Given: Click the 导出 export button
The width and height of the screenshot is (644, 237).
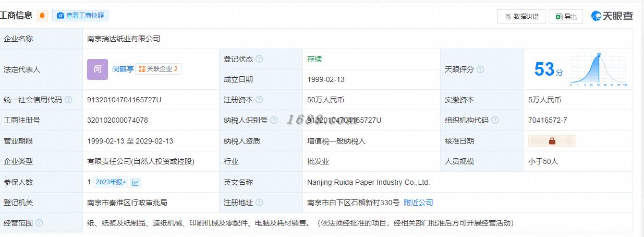Looking at the screenshot, I should click(x=566, y=17).
